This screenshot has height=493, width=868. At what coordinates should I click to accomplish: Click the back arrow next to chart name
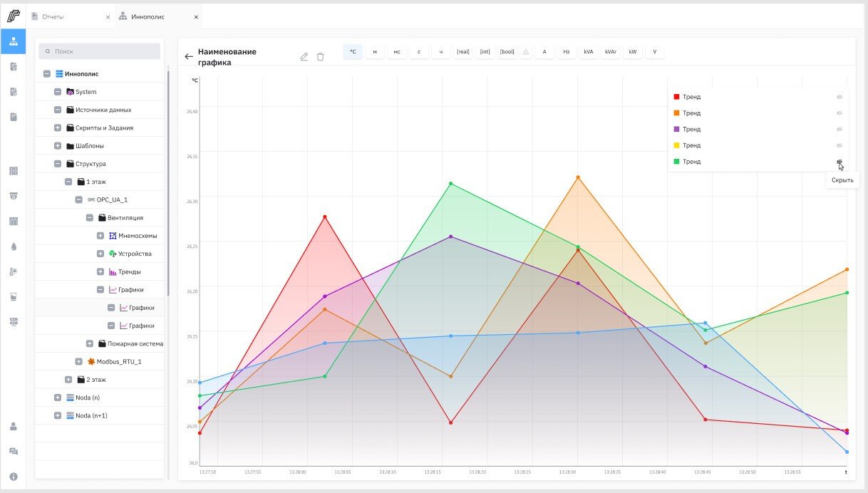(189, 57)
